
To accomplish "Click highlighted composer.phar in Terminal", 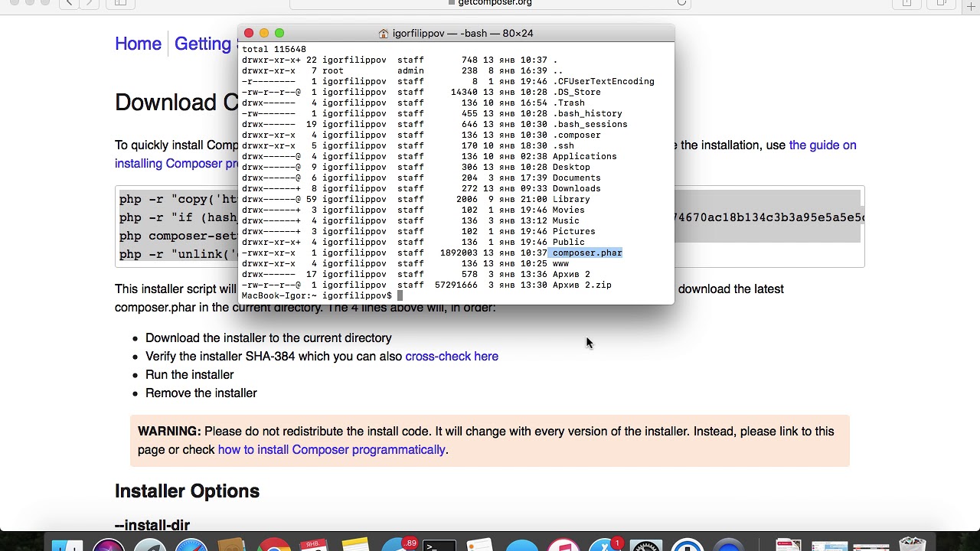I will click(587, 253).
